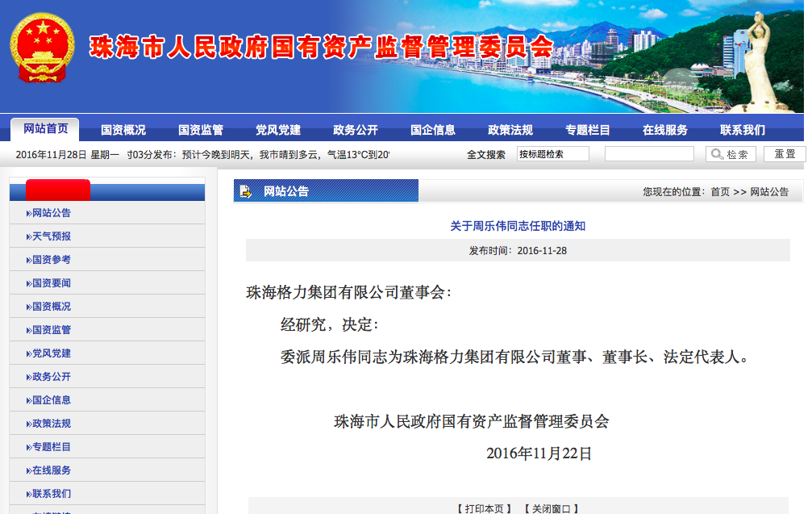This screenshot has width=812, height=514.
Task: Click the scrolling weather ticker text
Action: pyautogui.click(x=258, y=154)
